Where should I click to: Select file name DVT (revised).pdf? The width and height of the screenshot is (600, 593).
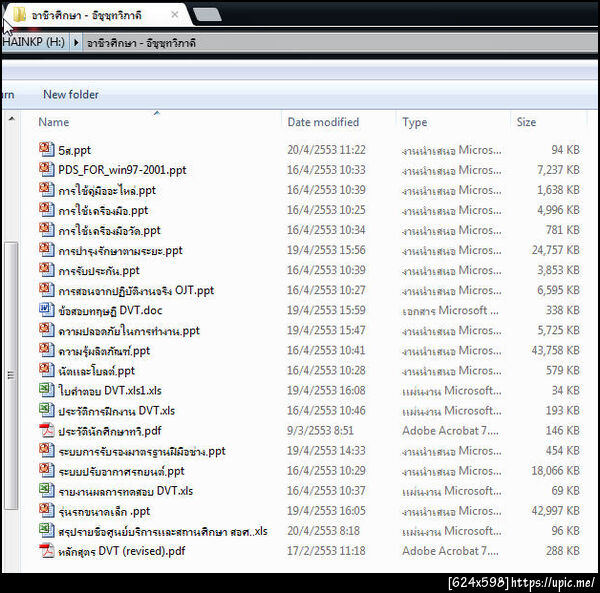click(x=122, y=551)
